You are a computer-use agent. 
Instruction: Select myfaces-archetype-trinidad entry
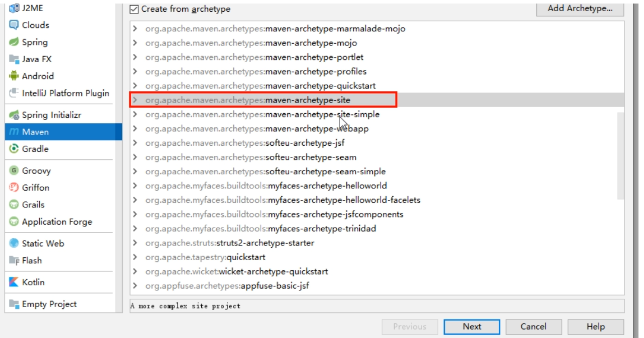click(x=261, y=229)
